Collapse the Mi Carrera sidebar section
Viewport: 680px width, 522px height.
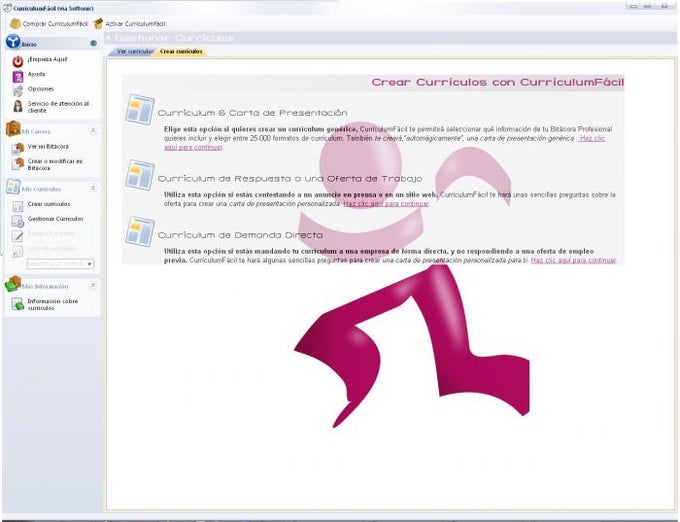point(93,130)
